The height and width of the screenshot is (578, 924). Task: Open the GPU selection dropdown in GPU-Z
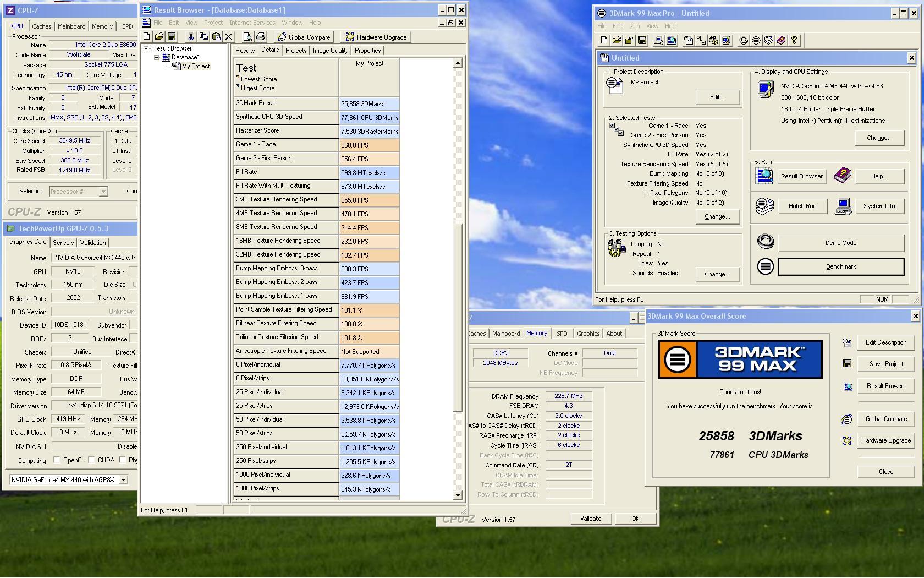[124, 480]
